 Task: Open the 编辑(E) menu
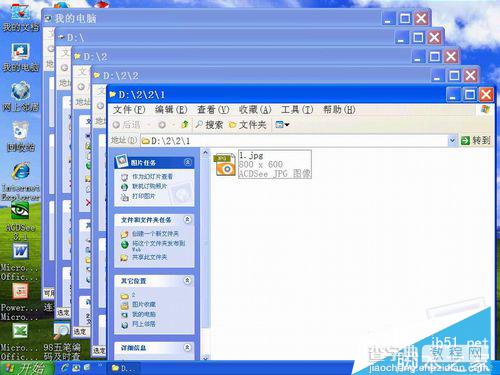pyautogui.click(x=171, y=109)
